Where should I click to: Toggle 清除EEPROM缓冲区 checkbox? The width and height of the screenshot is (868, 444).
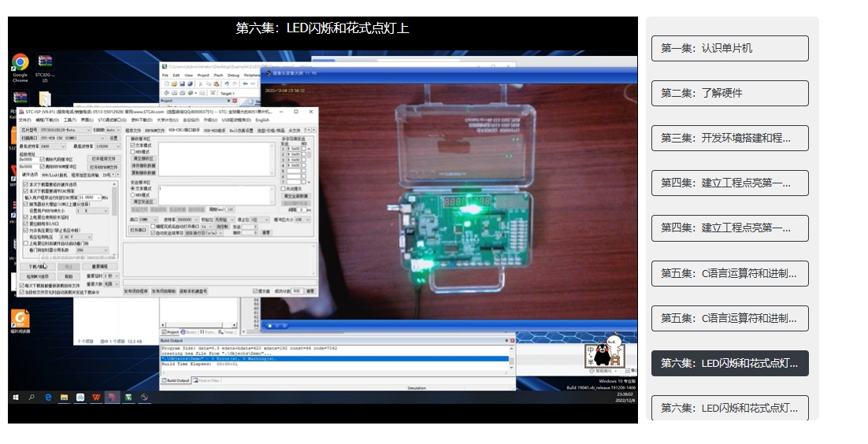tap(42, 167)
